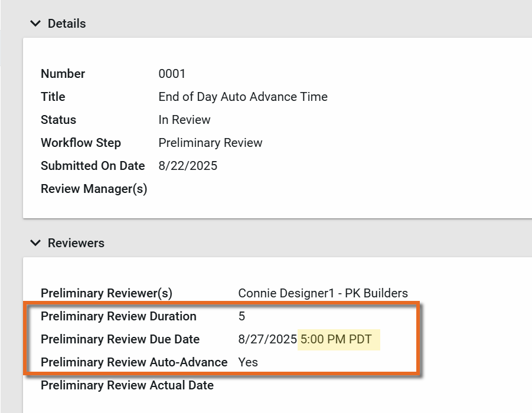
Task: Click the Preliminary Review Actual Date label
Action: 127,385
